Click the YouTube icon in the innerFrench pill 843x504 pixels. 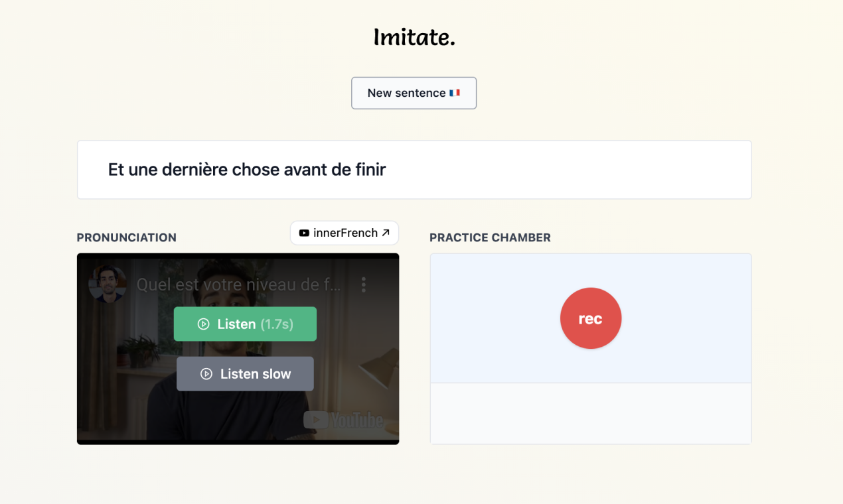pos(304,233)
